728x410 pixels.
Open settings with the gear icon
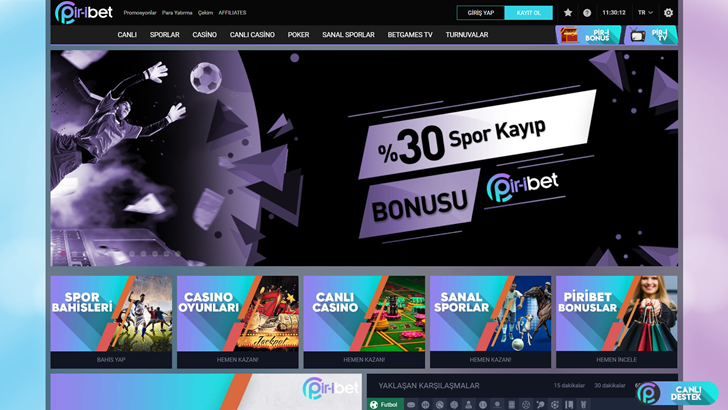668,13
